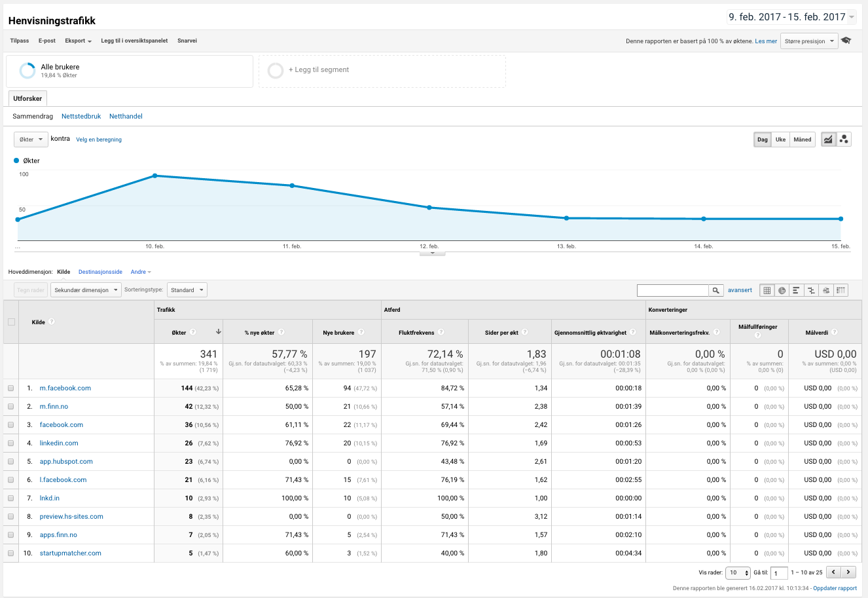Image resolution: width=868 pixels, height=598 pixels.
Task: Click the E-post button
Action: tap(47, 41)
